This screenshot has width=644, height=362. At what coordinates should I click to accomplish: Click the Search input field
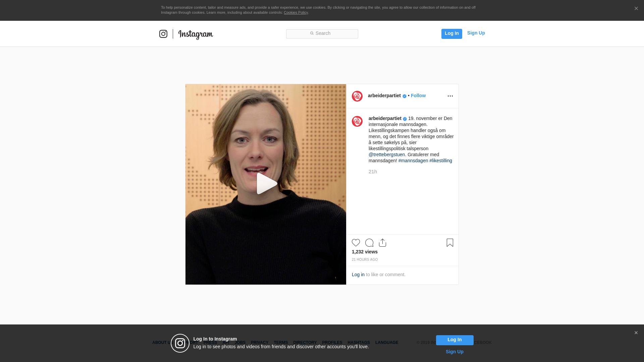coord(322,34)
